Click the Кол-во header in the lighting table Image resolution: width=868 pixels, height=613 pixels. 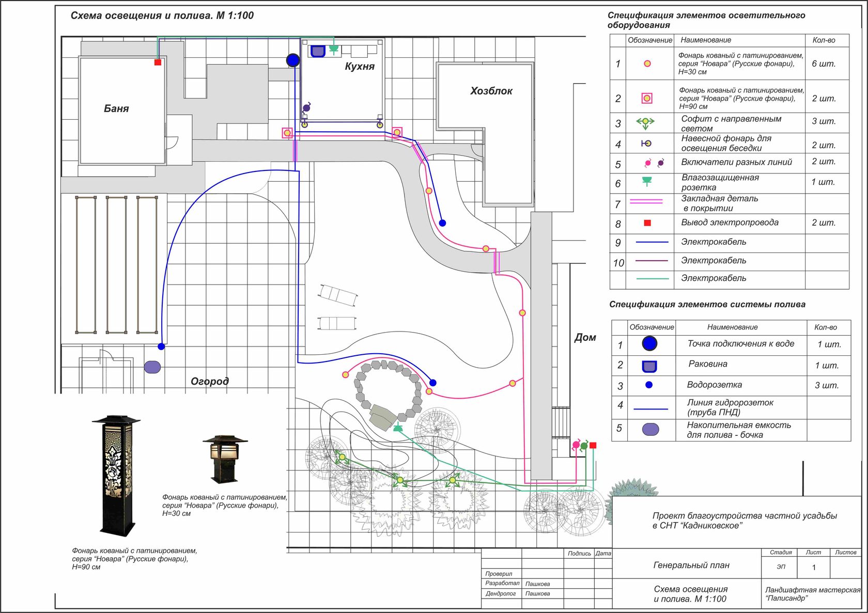tap(824, 40)
